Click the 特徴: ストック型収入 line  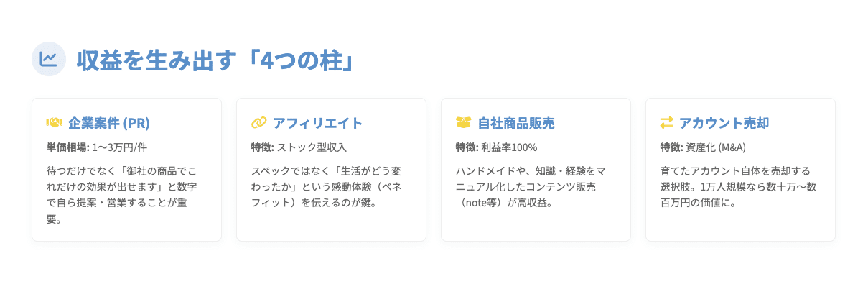coord(299,147)
